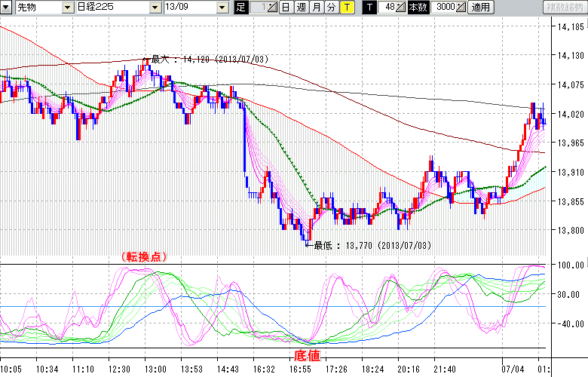The image size is (588, 377).
Task: Click the black T label icon
Action: pyautogui.click(x=369, y=8)
